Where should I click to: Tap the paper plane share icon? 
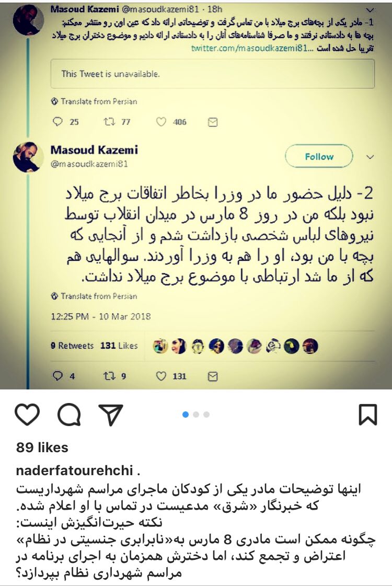click(111, 415)
